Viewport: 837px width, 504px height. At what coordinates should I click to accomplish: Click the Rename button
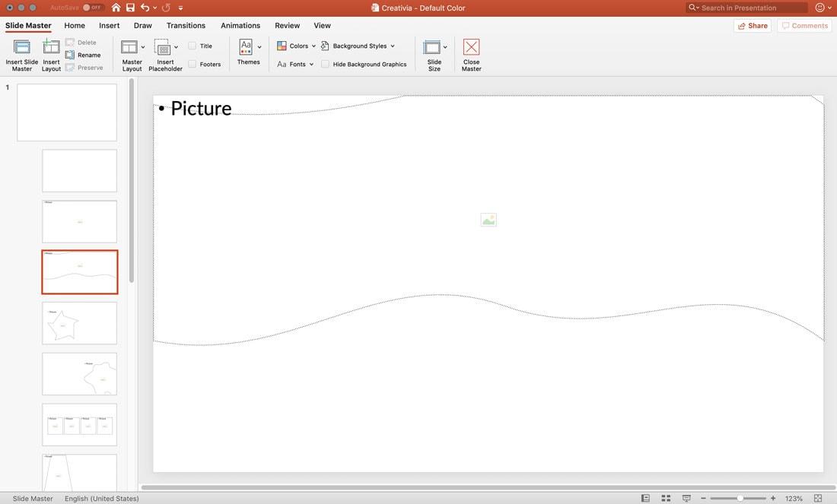coord(81,54)
